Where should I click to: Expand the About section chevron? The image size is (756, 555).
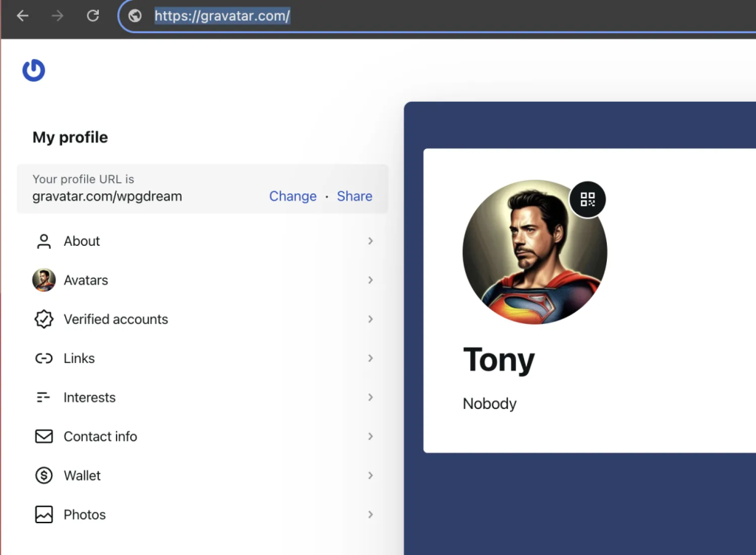pyautogui.click(x=371, y=241)
